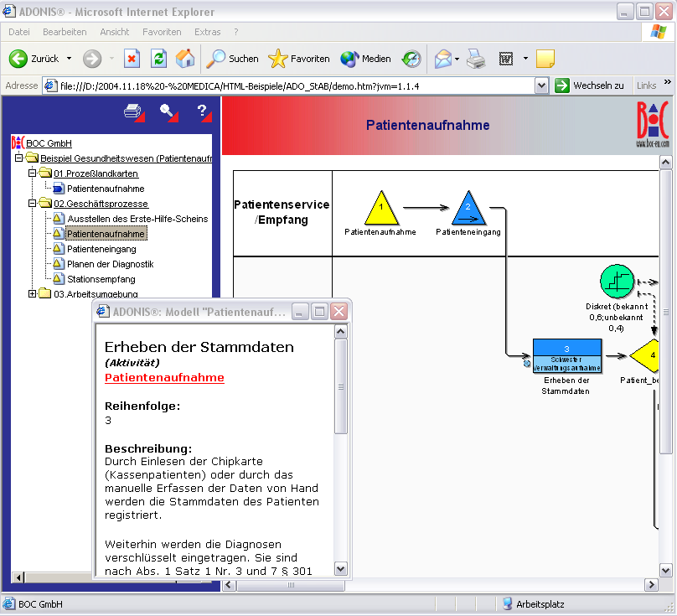
Task: Collapse the 02.Geschäftsprozesse folder
Action: (32, 203)
